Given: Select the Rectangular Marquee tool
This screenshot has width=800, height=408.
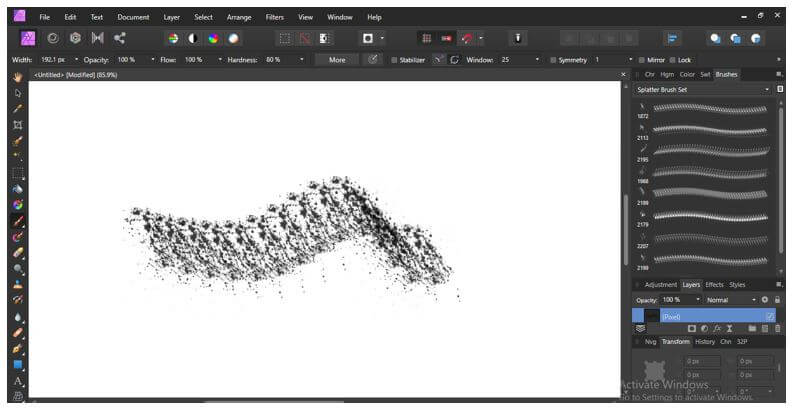Looking at the screenshot, I should (18, 173).
